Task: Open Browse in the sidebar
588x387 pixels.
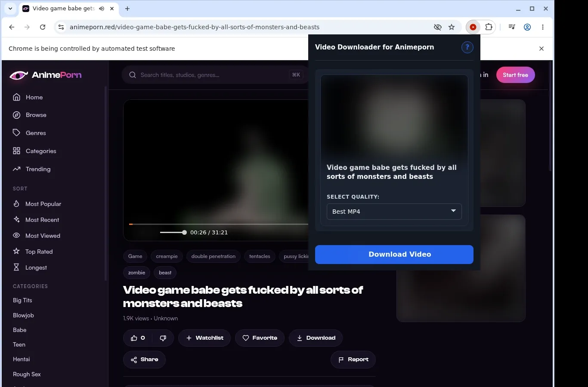Action: (29, 115)
